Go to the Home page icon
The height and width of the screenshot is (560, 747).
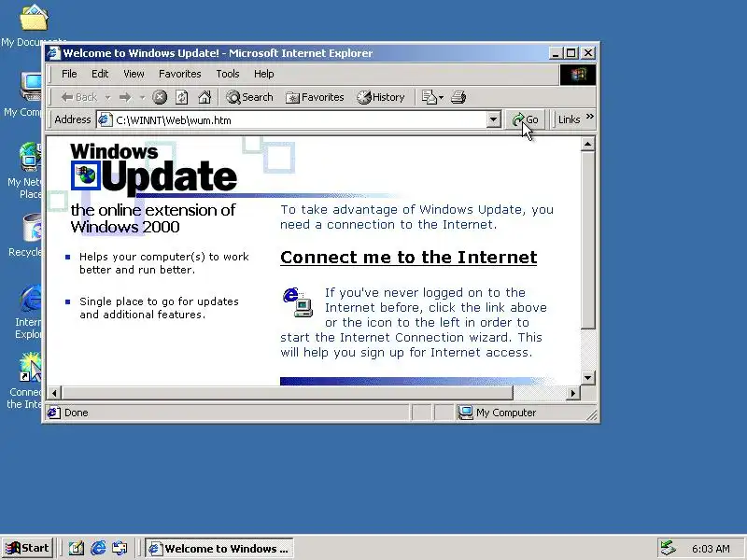pos(204,97)
